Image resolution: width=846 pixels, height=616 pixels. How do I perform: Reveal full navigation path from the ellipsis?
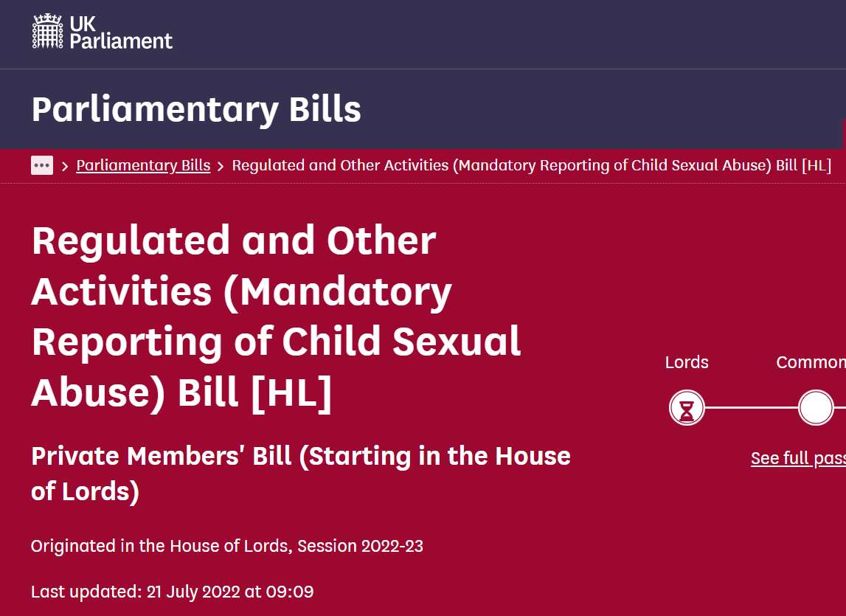pos(42,165)
